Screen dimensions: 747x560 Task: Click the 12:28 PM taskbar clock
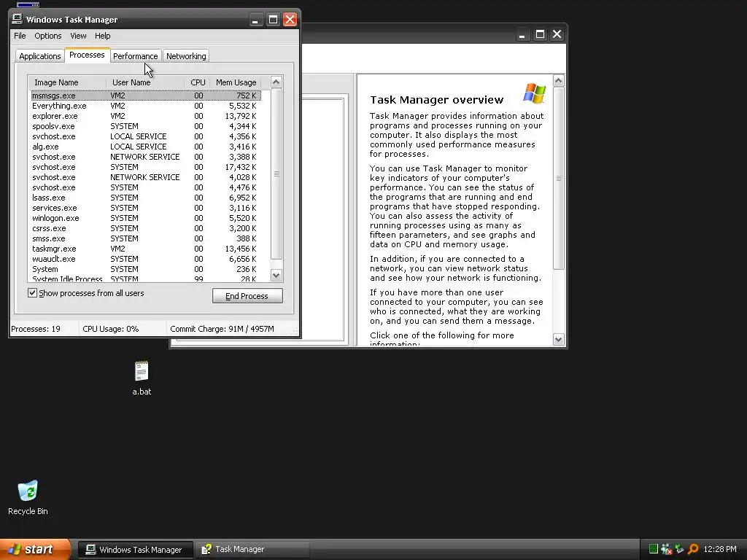tap(720, 549)
